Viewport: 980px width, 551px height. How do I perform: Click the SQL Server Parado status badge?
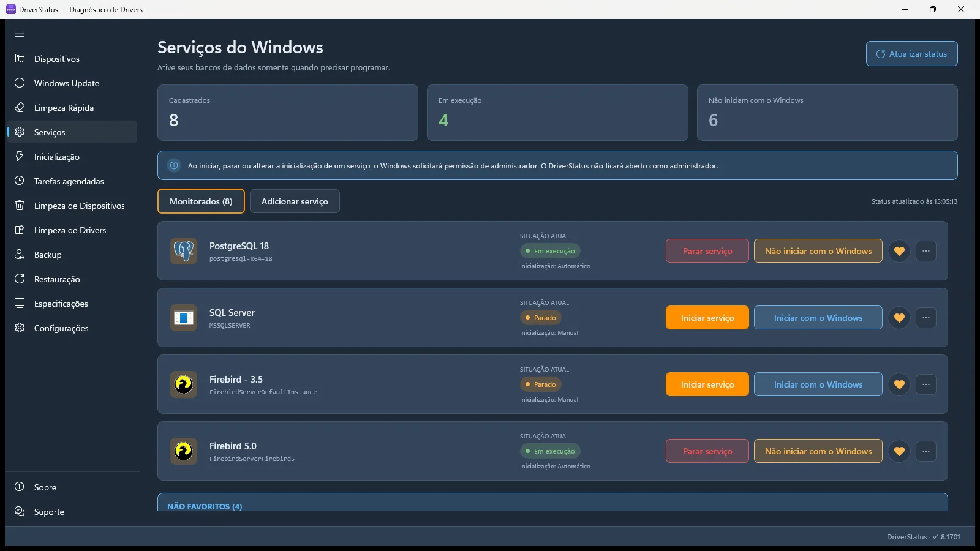click(541, 318)
